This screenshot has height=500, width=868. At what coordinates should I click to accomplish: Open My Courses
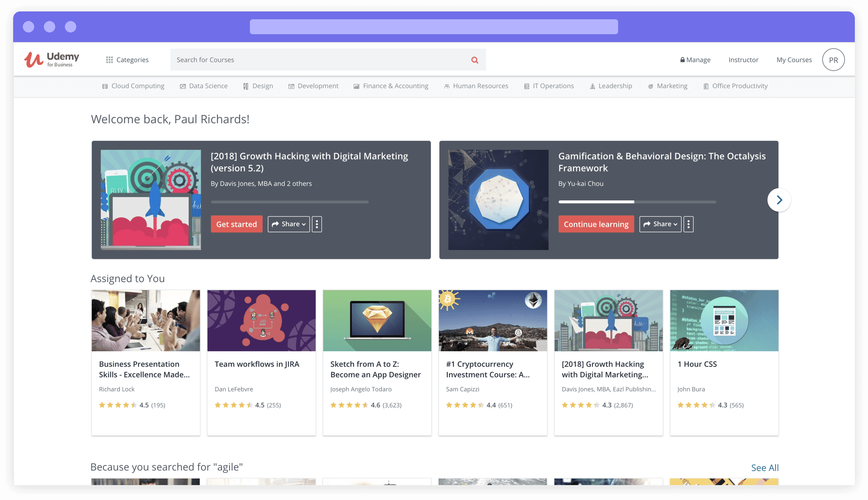793,60
